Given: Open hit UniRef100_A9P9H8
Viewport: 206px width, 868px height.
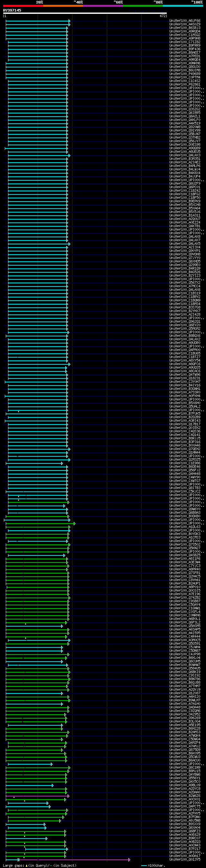Looking at the screenshot, I should [x=185, y=38].
